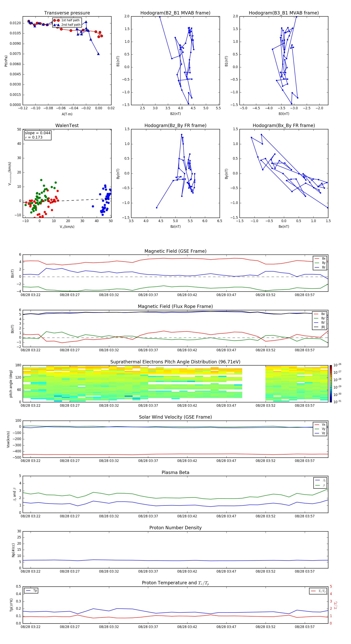
Task: Select 'Bz' in the GSE magnetic field legend
Action: click(x=320, y=267)
